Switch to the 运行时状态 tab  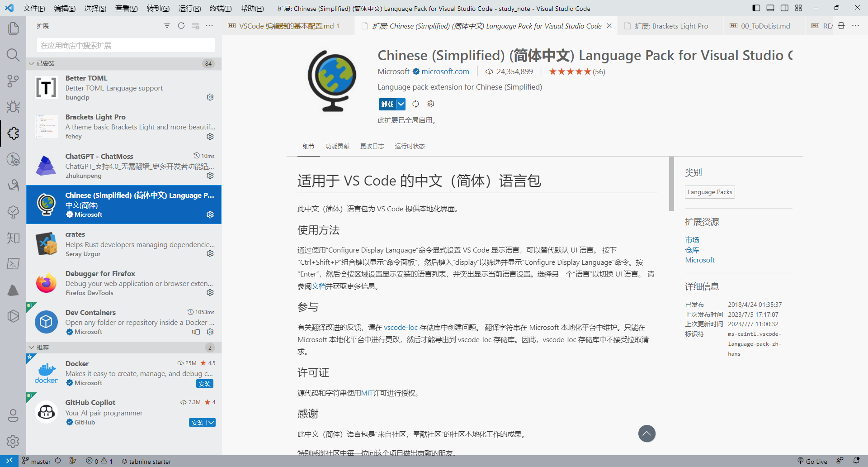(x=410, y=146)
